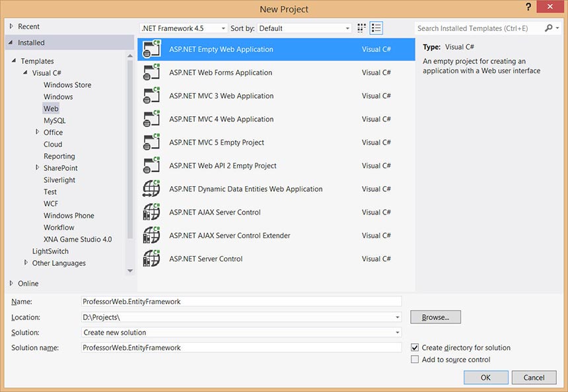Click the OK button
This screenshot has height=392, width=568.
pos(485,377)
